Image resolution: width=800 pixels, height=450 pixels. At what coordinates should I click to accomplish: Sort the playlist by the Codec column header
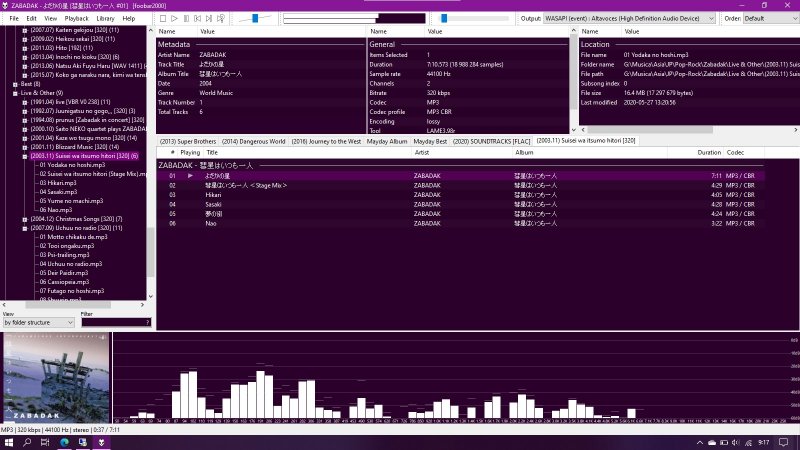tap(744, 153)
